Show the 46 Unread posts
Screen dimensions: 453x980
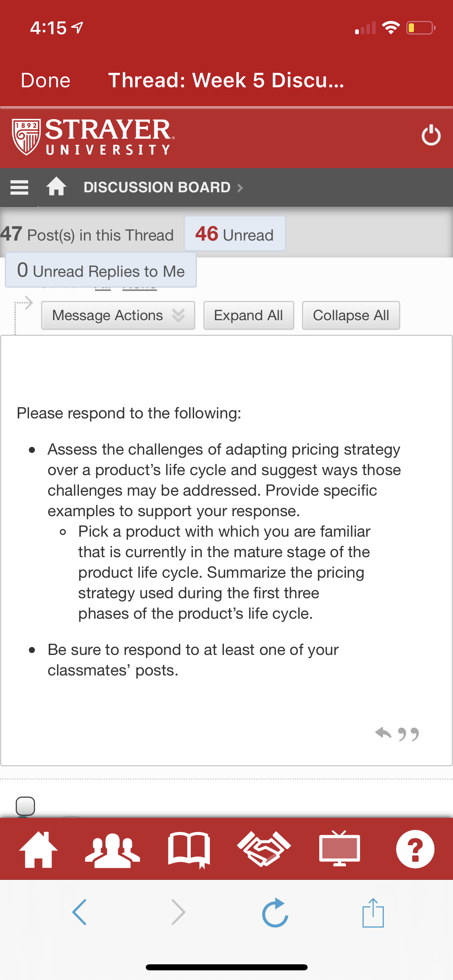point(235,234)
